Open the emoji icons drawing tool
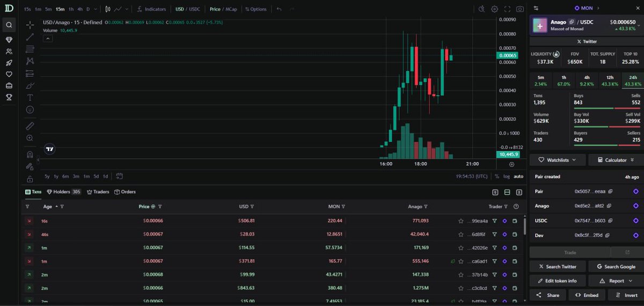Image resolution: width=644 pixels, height=306 pixels. (30, 110)
